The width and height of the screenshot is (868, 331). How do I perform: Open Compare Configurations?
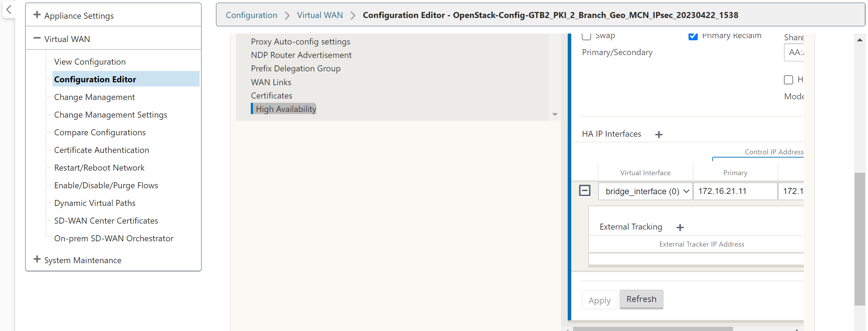point(100,132)
